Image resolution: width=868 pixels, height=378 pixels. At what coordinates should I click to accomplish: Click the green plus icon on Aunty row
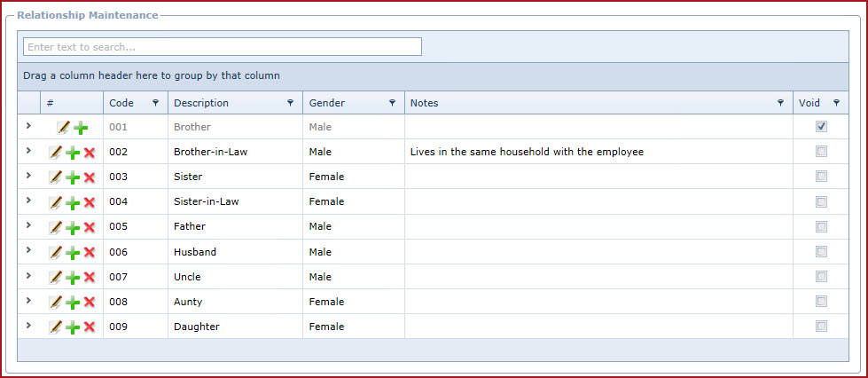[x=73, y=302]
